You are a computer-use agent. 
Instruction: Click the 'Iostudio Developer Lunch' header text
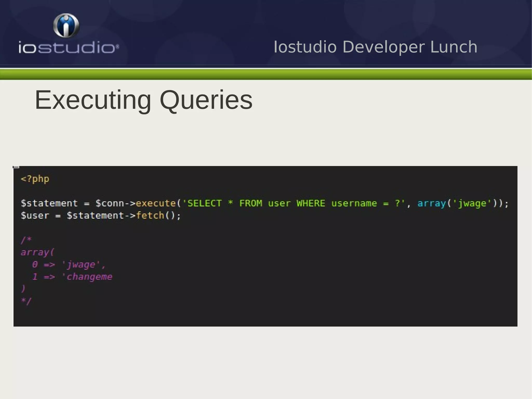(375, 47)
